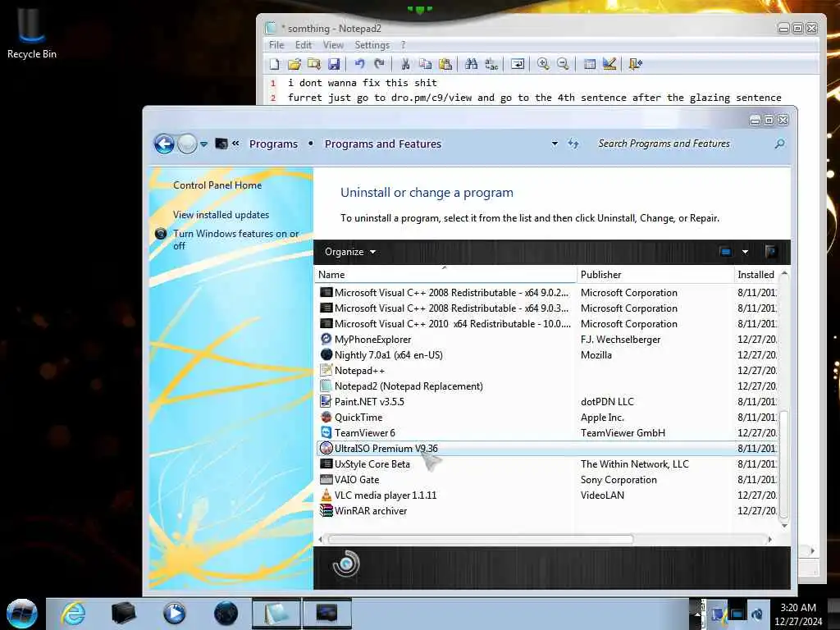Open the address bar history dropdown arrow

(x=555, y=144)
